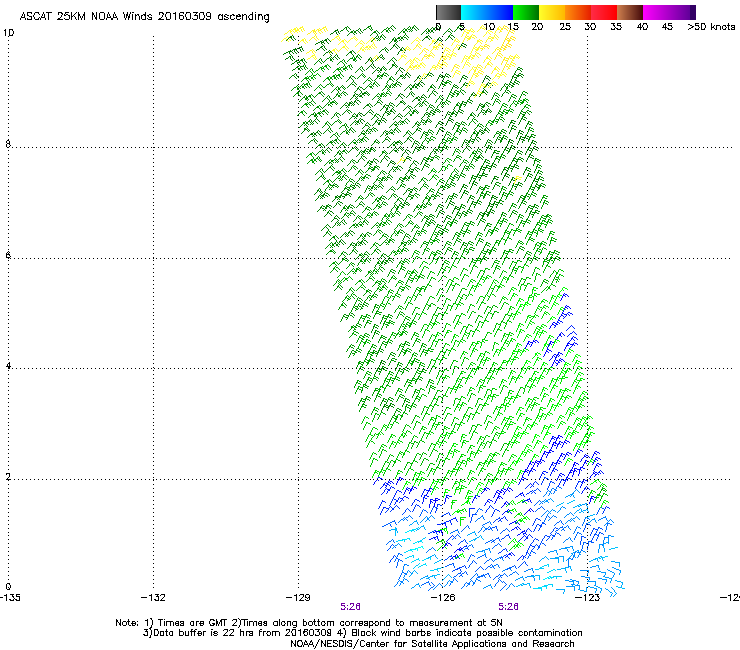The width and height of the screenshot is (740, 650).
Task: Click the longitude '-132' axis label
Action: coord(153,598)
